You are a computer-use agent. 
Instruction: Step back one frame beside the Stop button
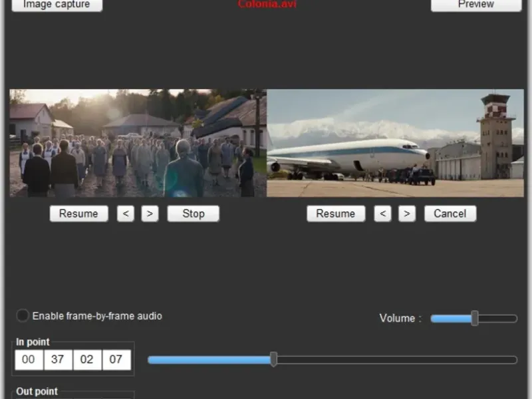pos(126,213)
